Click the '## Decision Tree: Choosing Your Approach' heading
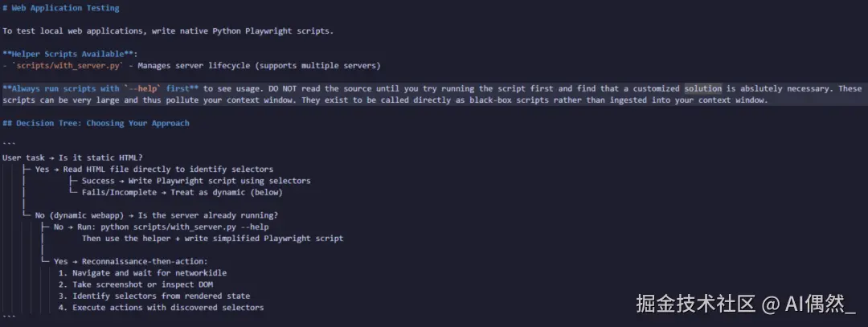This screenshot has height=327, width=868. point(96,123)
